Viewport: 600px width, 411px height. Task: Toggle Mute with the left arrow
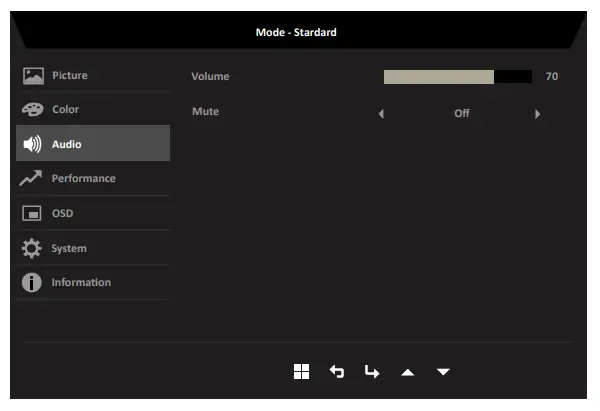(x=381, y=114)
